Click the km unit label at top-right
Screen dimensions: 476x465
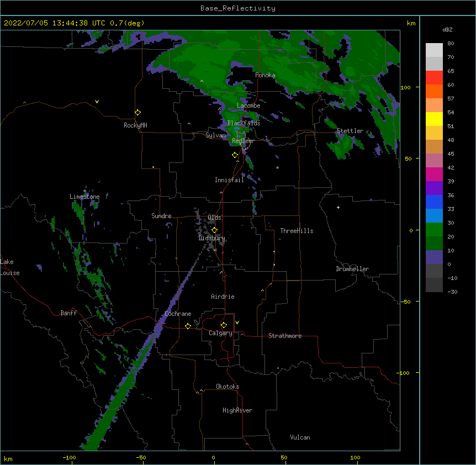point(411,23)
